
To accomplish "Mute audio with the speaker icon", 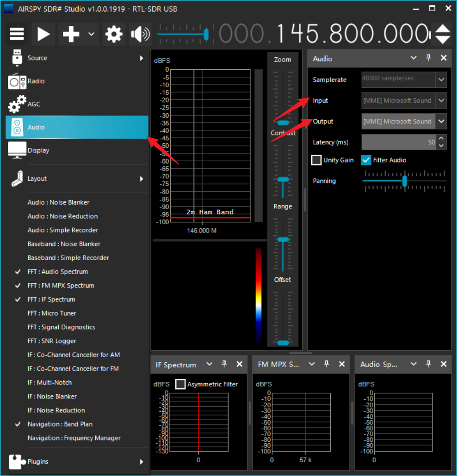I will tap(140, 34).
